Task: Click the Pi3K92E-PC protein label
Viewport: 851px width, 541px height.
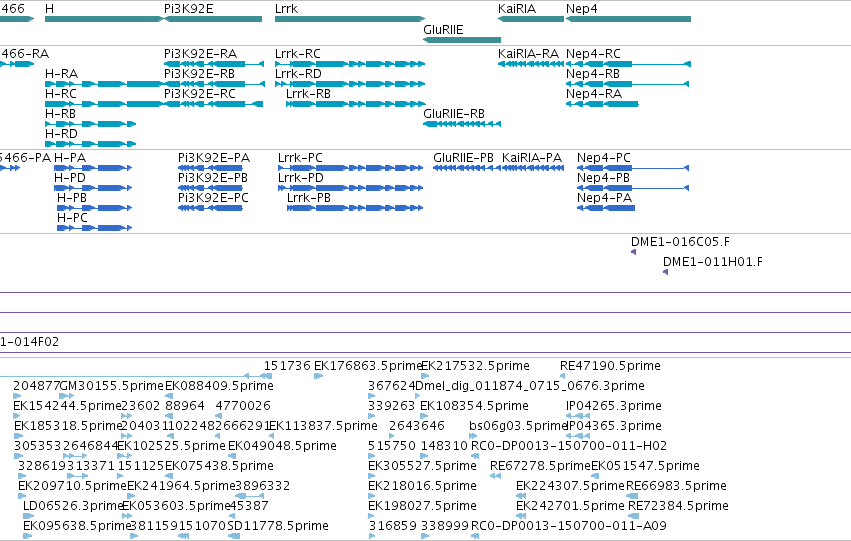Action: [213, 198]
